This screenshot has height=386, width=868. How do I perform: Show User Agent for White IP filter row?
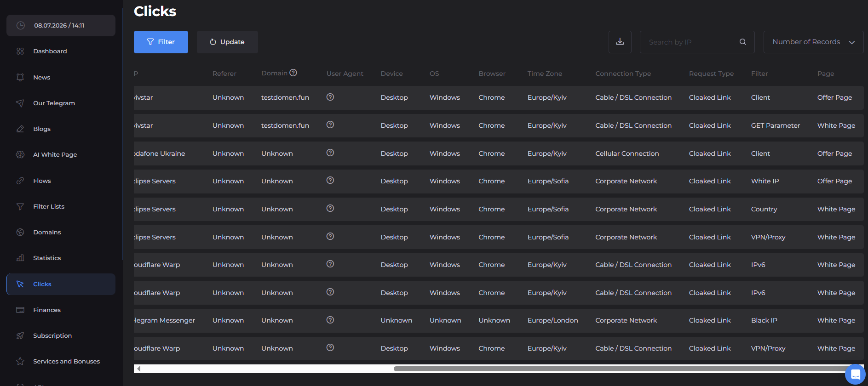(330, 180)
